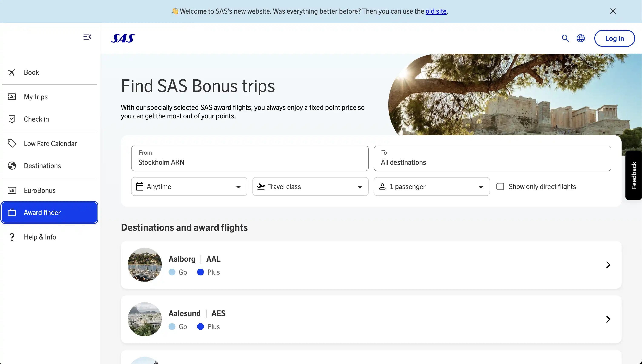This screenshot has width=642, height=364.
Task: Click the departing plane icon in Travel class
Action: (x=261, y=186)
